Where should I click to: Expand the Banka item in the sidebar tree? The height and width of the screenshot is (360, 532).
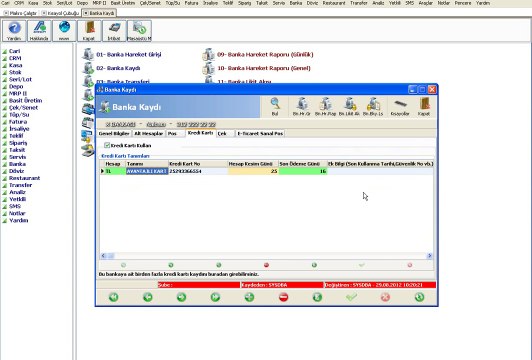(17, 164)
